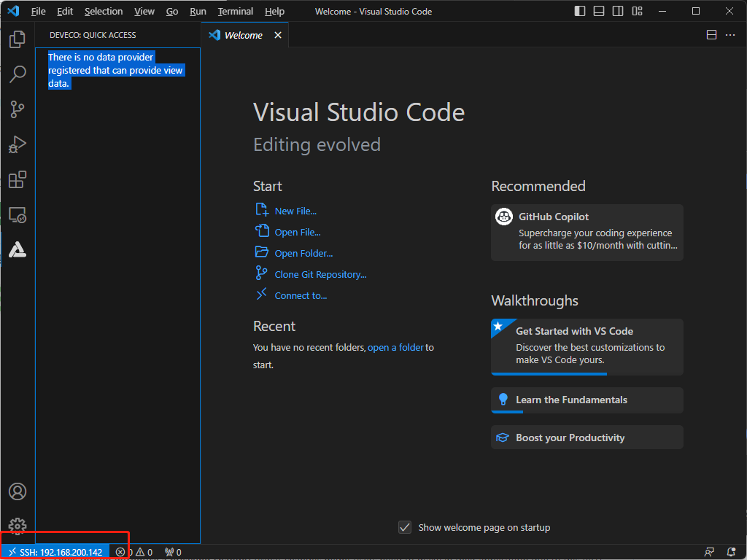Open the Extensions view
The width and height of the screenshot is (747, 560).
pos(18,179)
